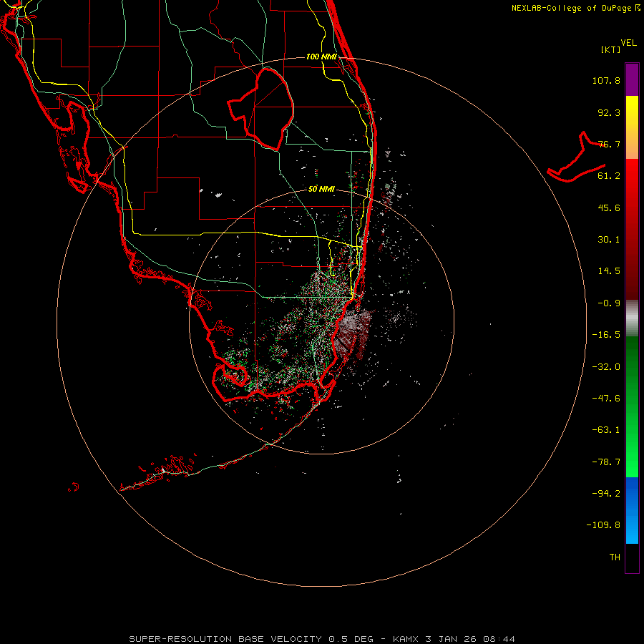Image resolution: width=644 pixels, height=644 pixels.
Task: Click the 107.8 legend value
Action: point(606,80)
